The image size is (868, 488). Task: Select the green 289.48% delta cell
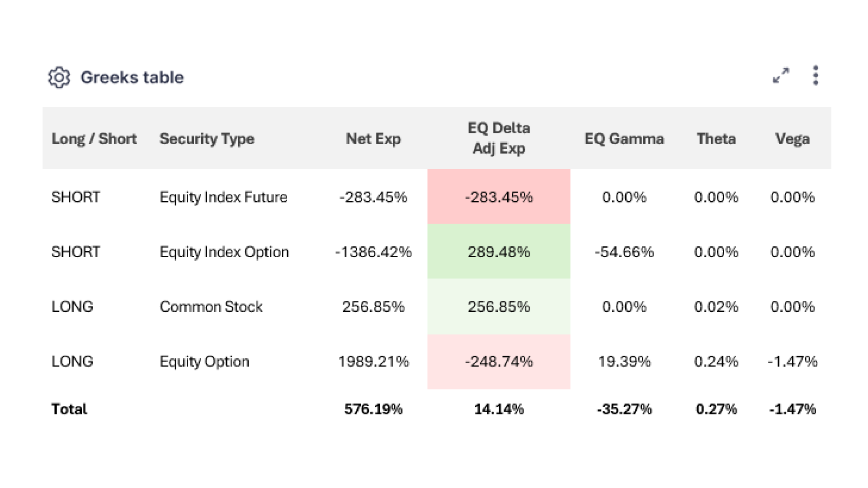pos(499,252)
